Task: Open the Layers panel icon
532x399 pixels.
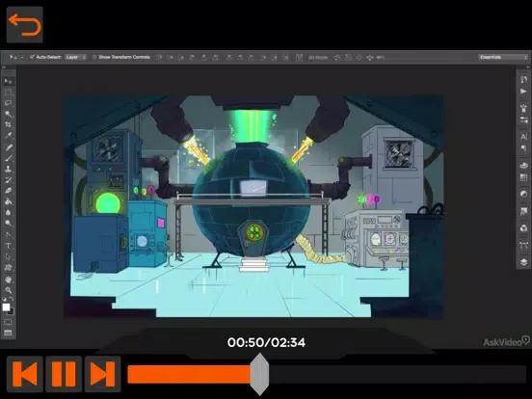Action: pos(523,262)
